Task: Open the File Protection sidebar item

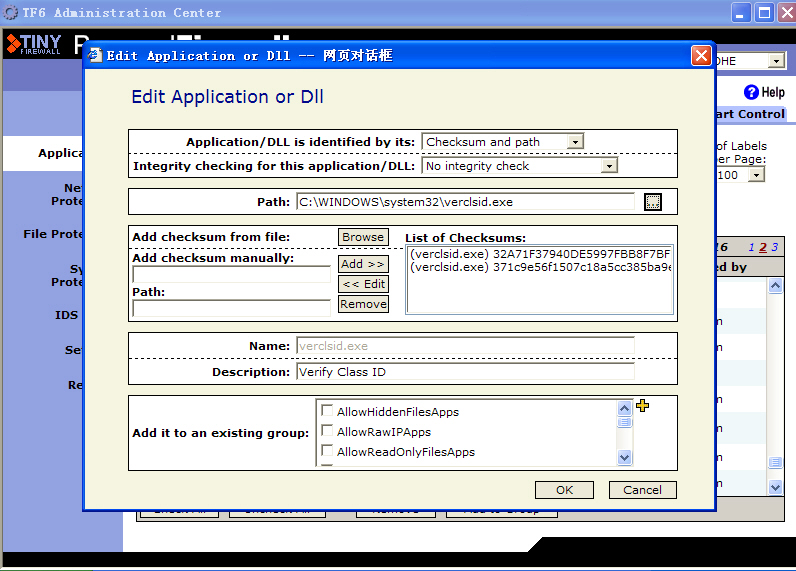Action: pos(53,234)
